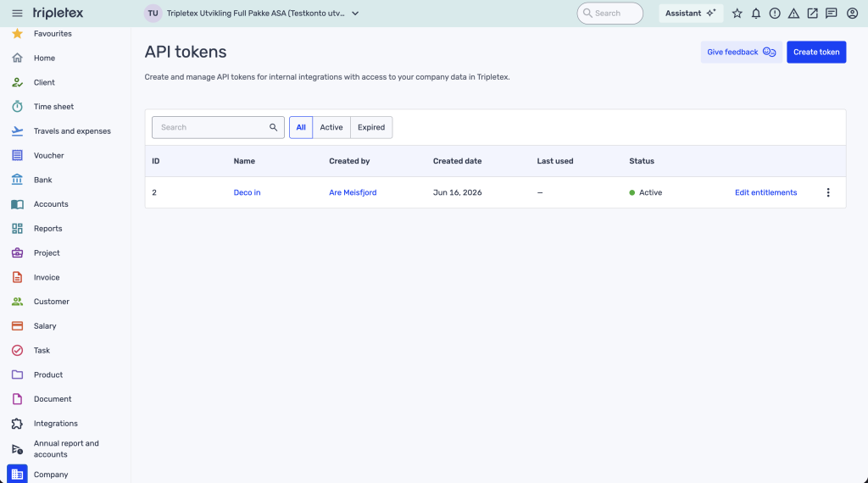Open Travels and expenses plane icon
Screen dimensions: 868x483
click(17, 131)
